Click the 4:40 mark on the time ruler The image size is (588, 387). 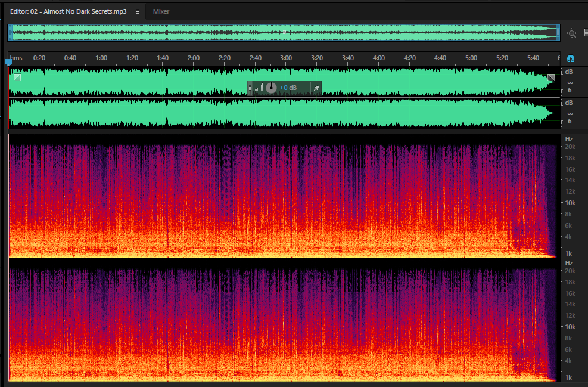(x=440, y=58)
